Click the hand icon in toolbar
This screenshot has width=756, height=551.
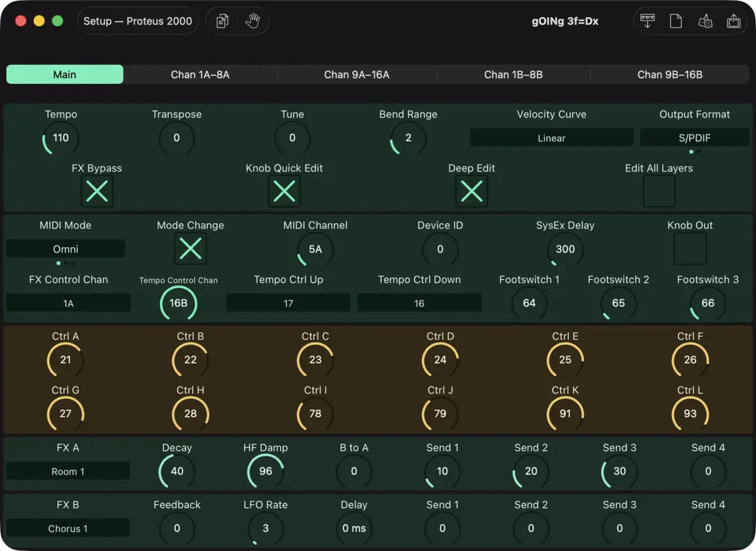tap(253, 21)
